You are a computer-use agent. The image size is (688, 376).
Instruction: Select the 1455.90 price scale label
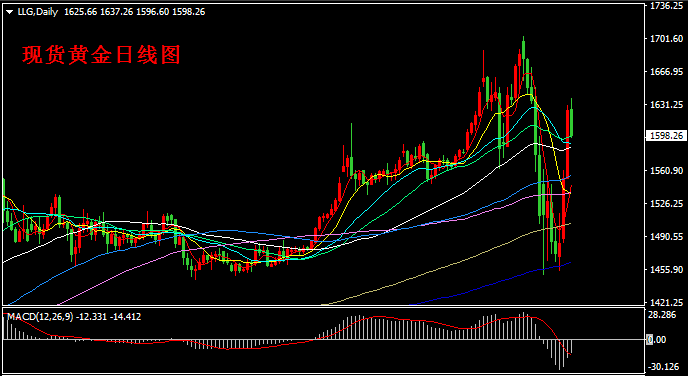click(x=666, y=269)
